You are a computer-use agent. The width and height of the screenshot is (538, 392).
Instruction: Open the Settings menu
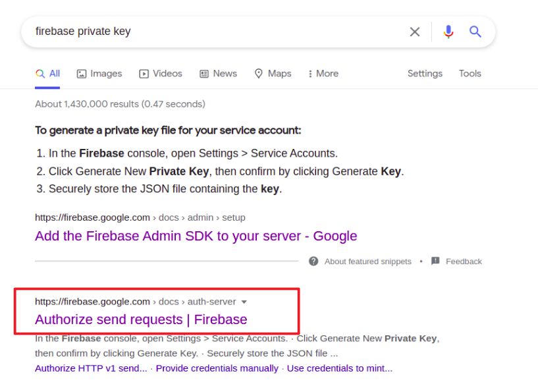click(x=425, y=74)
